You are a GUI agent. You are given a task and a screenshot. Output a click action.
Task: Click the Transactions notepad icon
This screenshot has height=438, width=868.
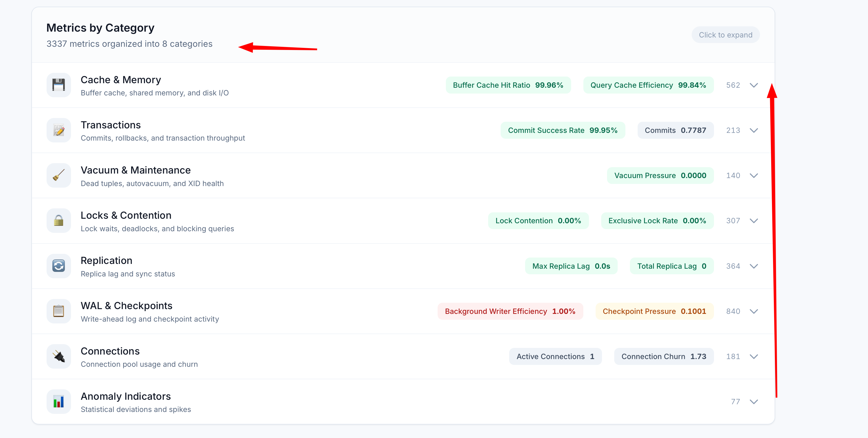59,130
